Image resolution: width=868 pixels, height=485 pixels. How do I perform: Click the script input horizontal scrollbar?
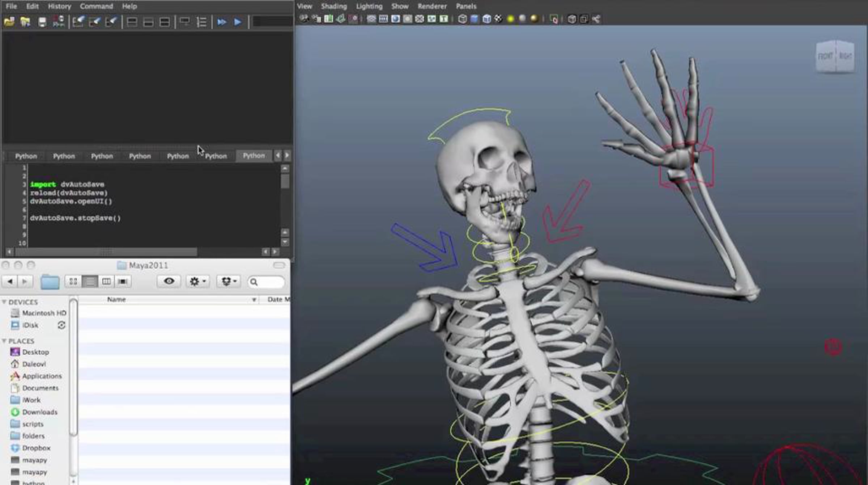coord(106,252)
